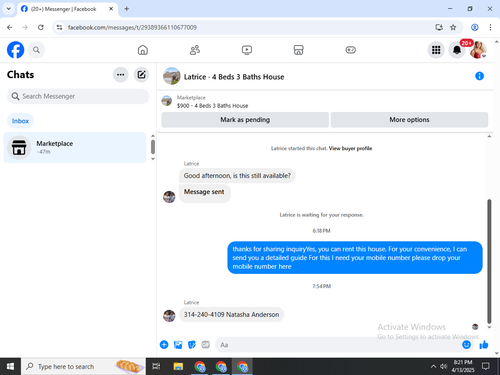Open the Chrome three-dot menu
Screen dimensions: 500x375
[490, 27]
